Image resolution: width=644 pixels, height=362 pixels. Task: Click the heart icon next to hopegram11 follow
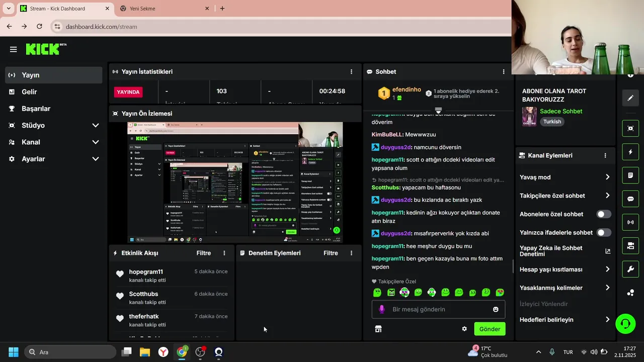coord(120,274)
